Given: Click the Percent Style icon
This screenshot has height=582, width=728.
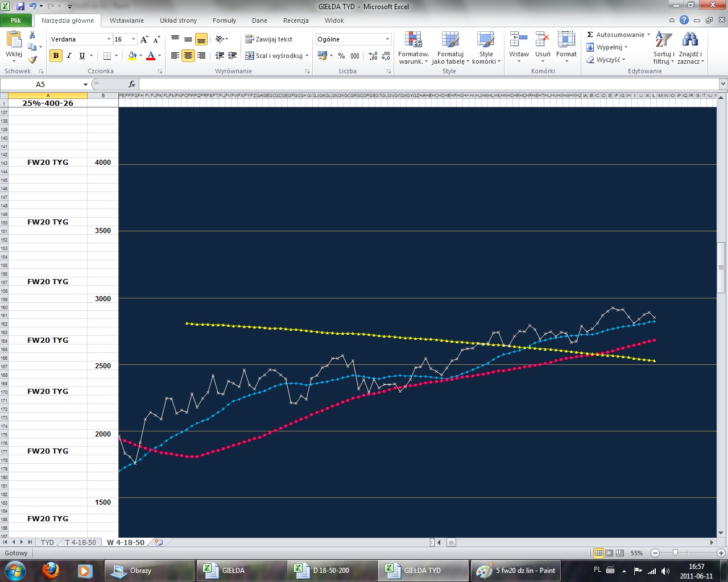Looking at the screenshot, I should click(341, 56).
